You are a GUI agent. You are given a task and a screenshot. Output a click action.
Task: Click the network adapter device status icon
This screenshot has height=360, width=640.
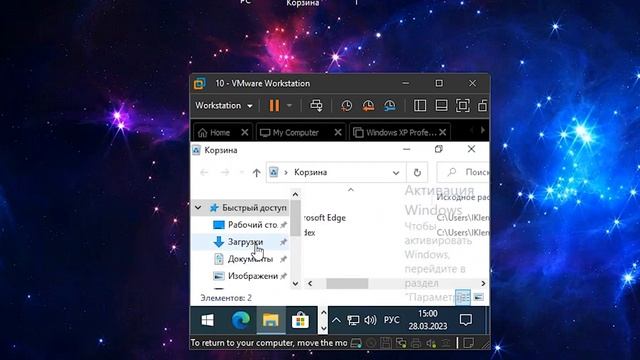[x=401, y=343]
